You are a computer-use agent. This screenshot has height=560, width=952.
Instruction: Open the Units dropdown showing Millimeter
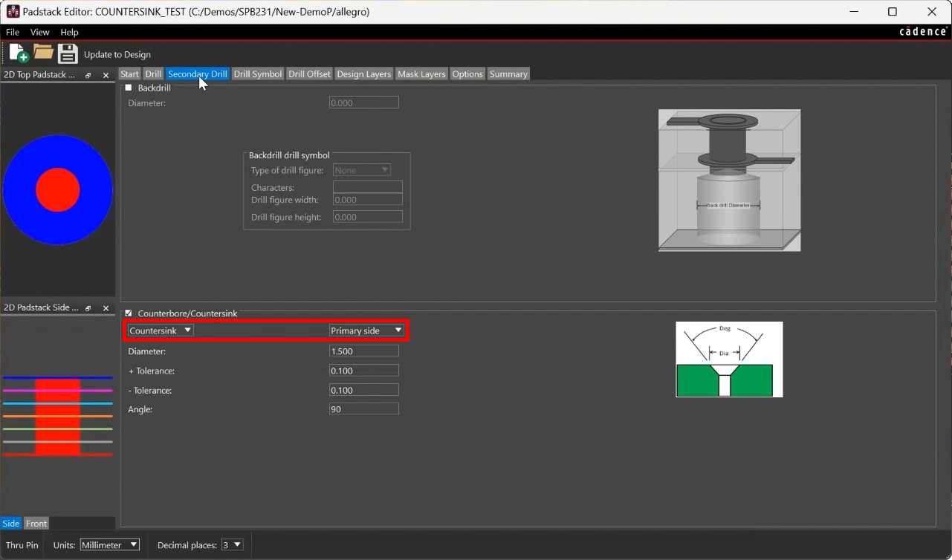point(109,544)
